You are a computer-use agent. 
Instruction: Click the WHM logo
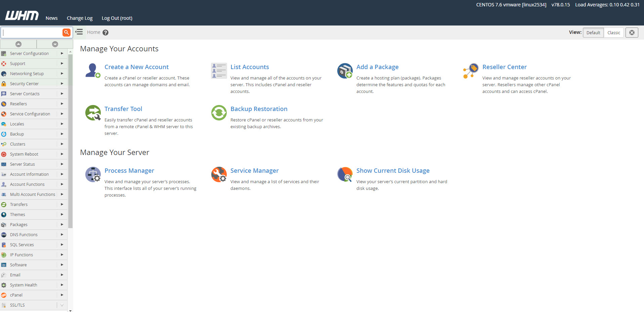pos(22,15)
